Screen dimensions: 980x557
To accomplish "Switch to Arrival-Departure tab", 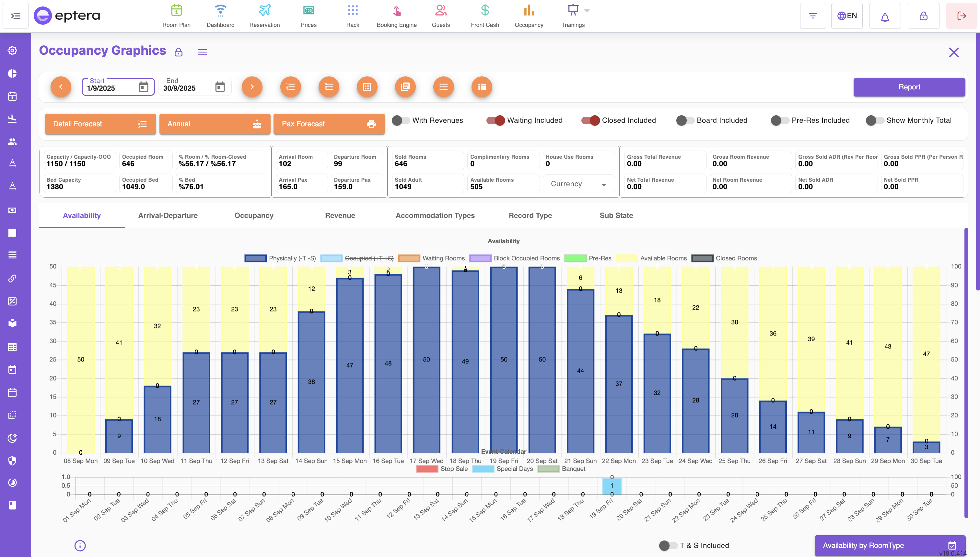I will click(x=168, y=216).
